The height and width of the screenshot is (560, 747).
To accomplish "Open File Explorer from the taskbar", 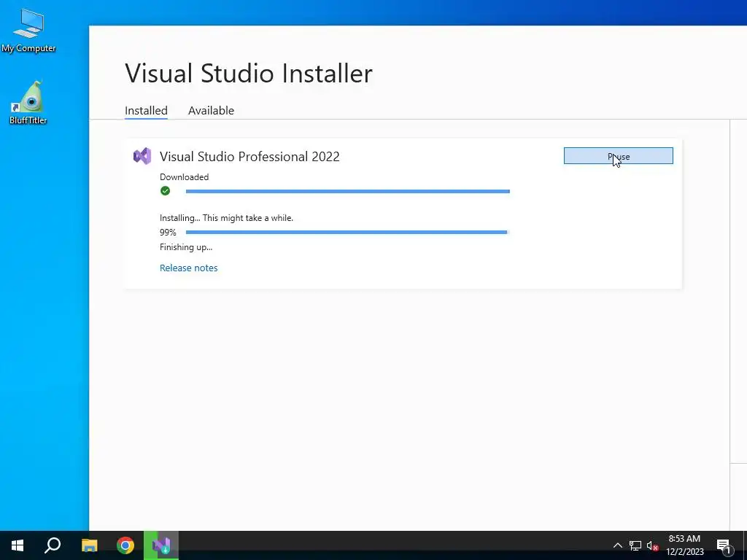I will tap(89, 545).
